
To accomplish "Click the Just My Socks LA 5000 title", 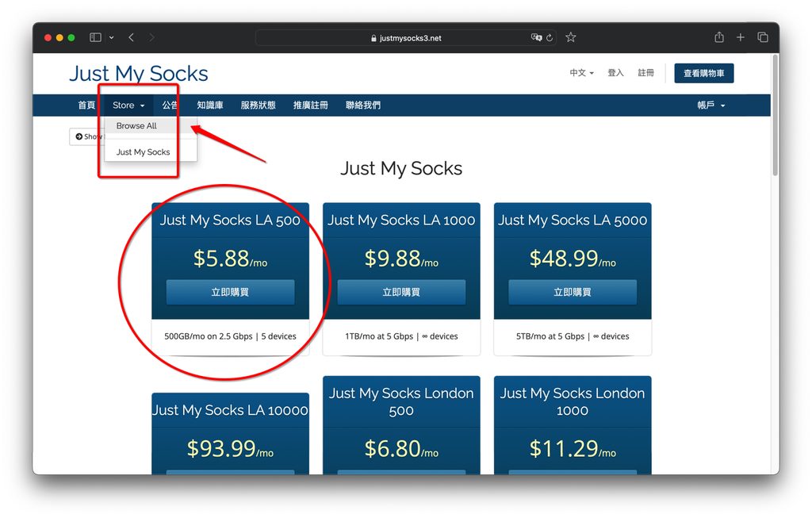I will click(x=573, y=221).
